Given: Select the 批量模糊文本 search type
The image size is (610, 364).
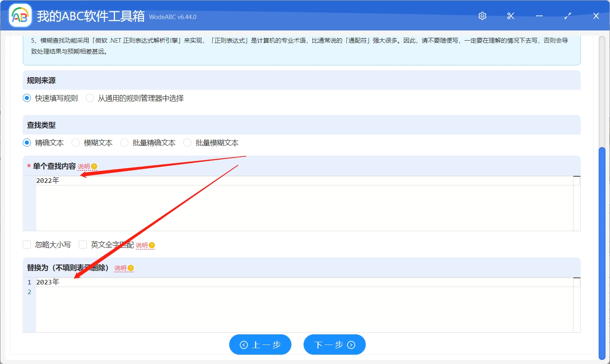Looking at the screenshot, I should [187, 143].
